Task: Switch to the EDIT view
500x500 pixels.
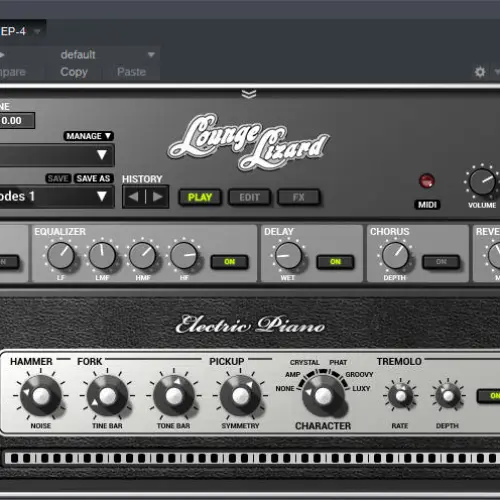Action: [249, 197]
